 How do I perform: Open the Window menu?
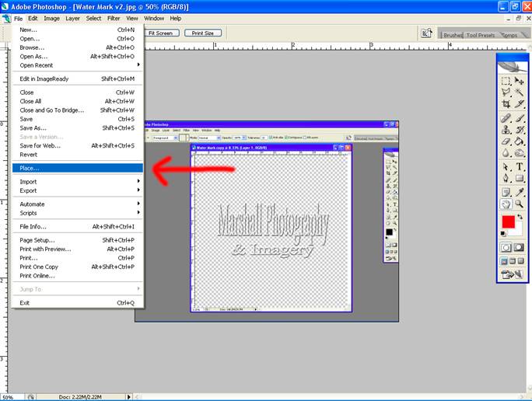pos(154,19)
